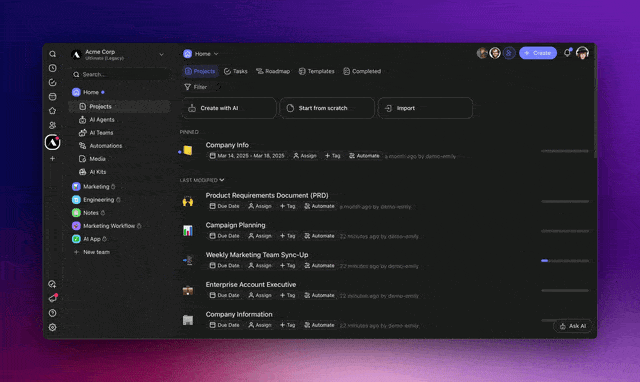Open the Home breadcrumb dropdown
This screenshot has height=382, width=640.
pyautogui.click(x=201, y=54)
